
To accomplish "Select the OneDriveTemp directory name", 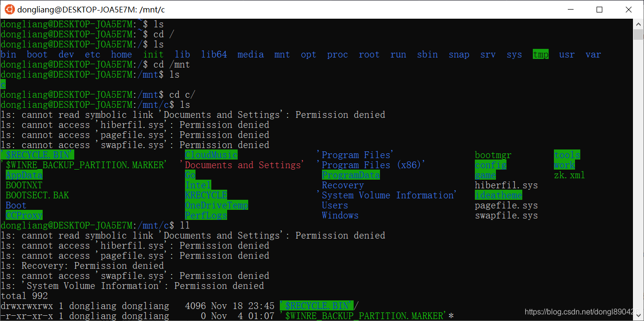I will click(217, 205).
